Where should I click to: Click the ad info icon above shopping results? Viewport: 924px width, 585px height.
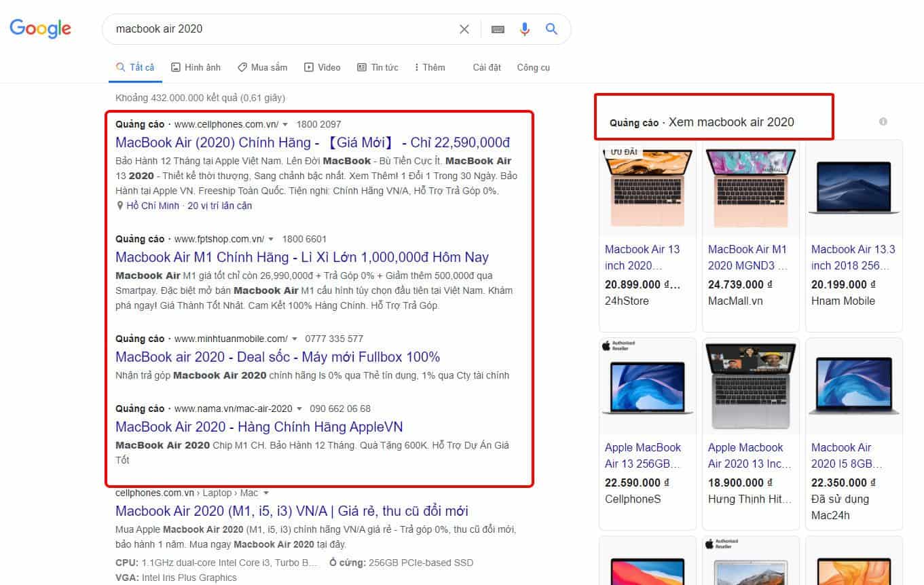point(883,121)
